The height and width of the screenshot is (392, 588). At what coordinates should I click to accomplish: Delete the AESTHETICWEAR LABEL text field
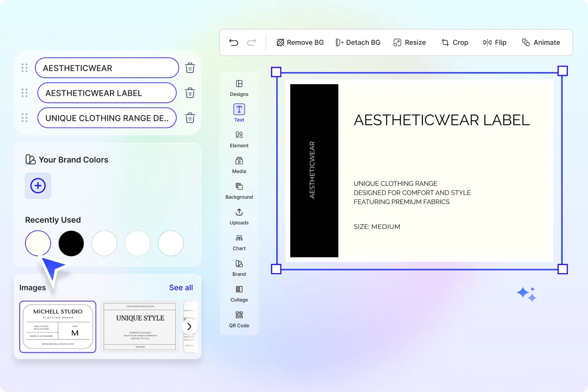pos(190,93)
